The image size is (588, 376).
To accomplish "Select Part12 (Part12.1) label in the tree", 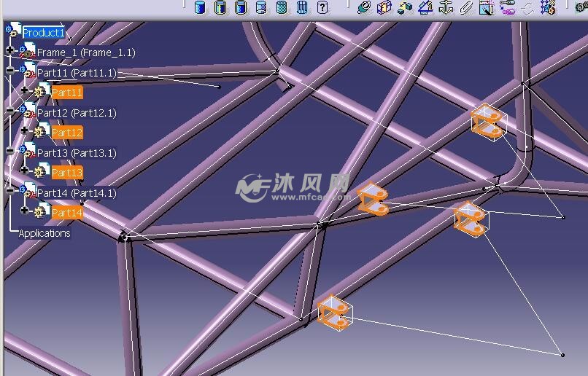I will 77,113.
